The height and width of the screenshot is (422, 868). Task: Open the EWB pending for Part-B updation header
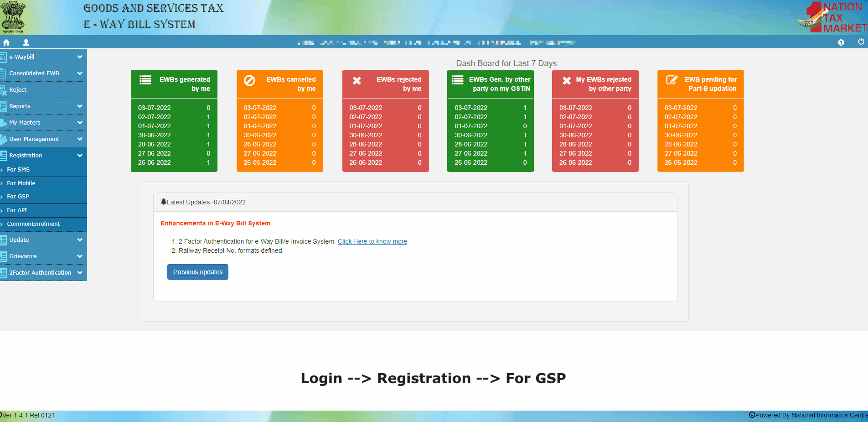click(701, 84)
